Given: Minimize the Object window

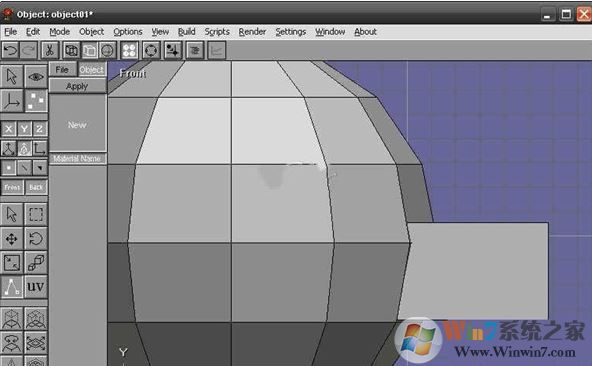Looking at the screenshot, I should pos(547,15).
